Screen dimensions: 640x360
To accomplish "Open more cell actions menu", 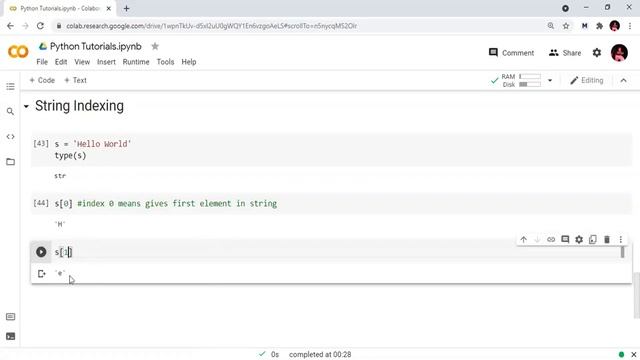I will coord(621,240).
